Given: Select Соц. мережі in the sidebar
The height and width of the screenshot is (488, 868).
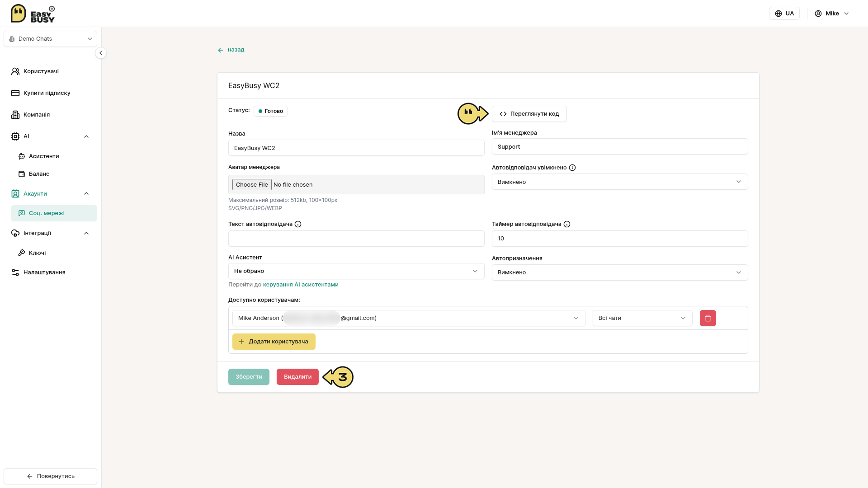Looking at the screenshot, I should pos(54,213).
